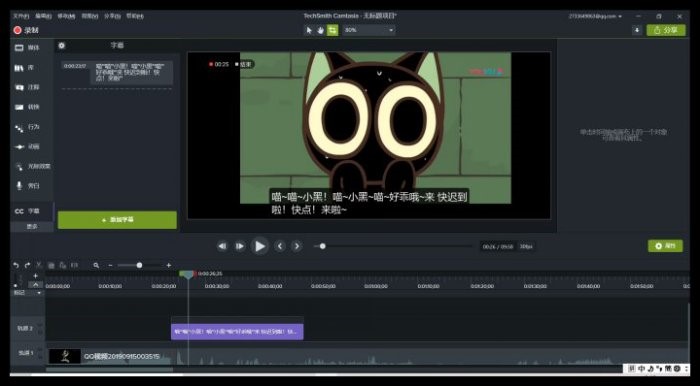This screenshot has height=386, width=700.
Task: Open the Annotations panel
Action: 28,87
